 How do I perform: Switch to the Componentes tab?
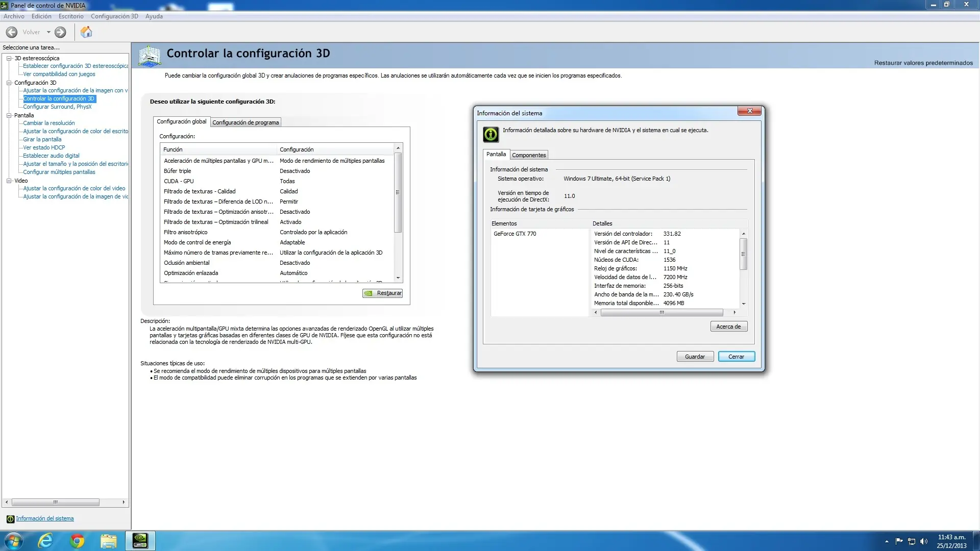click(x=529, y=155)
